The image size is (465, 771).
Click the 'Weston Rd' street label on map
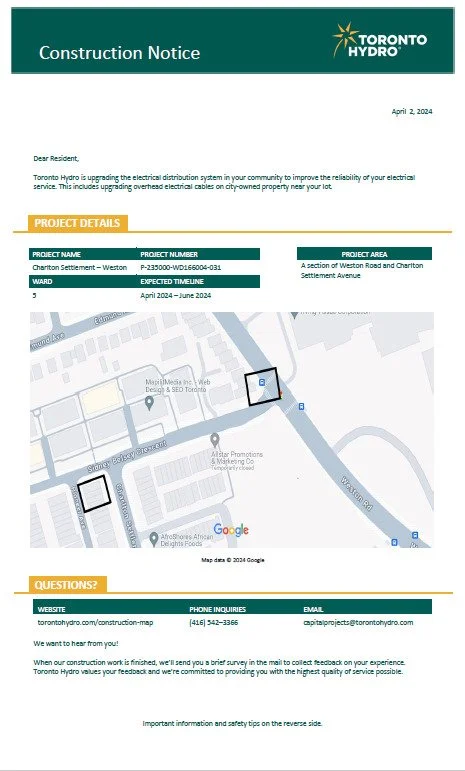pyautogui.click(x=356, y=493)
